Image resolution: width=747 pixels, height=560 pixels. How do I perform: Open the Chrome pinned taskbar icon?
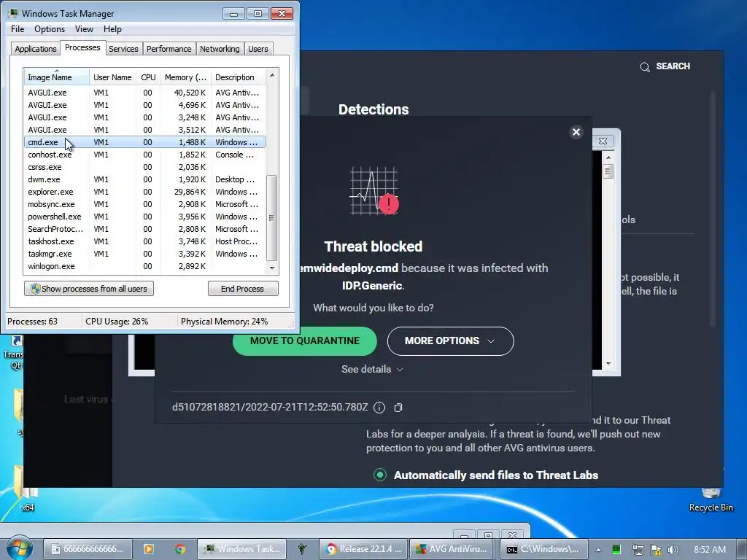[x=180, y=549]
